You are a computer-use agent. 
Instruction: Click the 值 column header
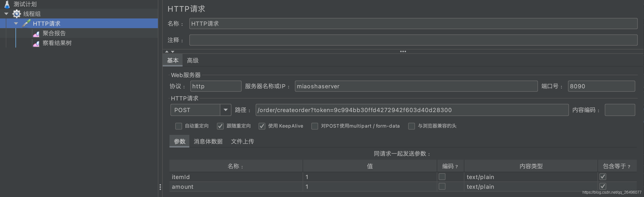click(x=370, y=166)
